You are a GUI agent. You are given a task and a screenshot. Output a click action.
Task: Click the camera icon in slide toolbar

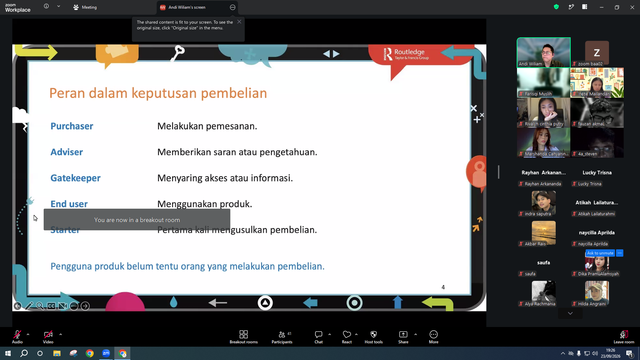tap(63, 306)
